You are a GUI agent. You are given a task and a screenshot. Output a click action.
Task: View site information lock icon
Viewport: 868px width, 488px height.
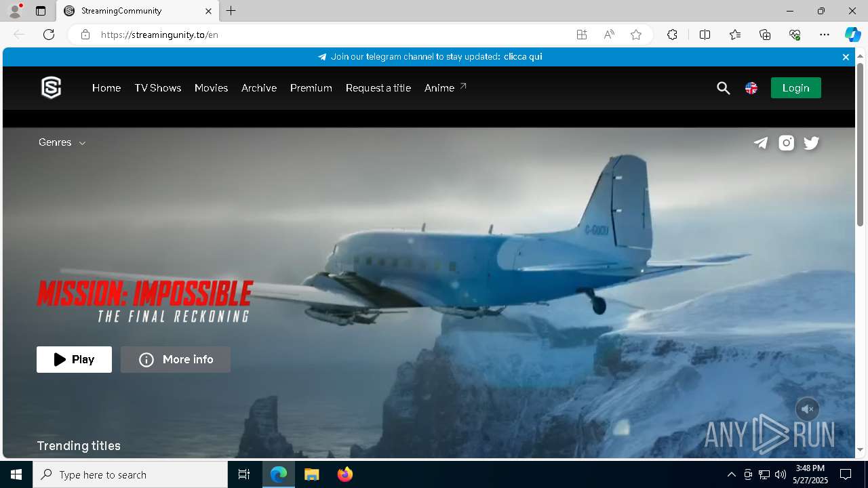85,35
